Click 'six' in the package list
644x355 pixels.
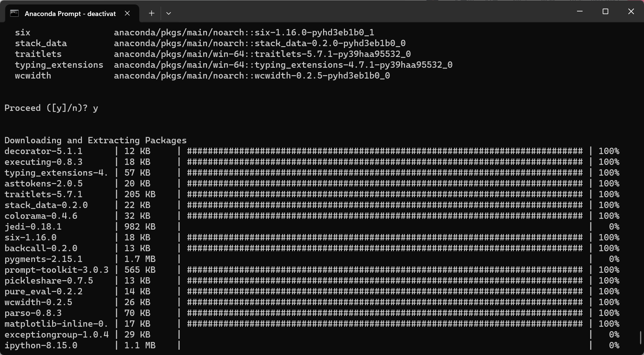coord(23,33)
